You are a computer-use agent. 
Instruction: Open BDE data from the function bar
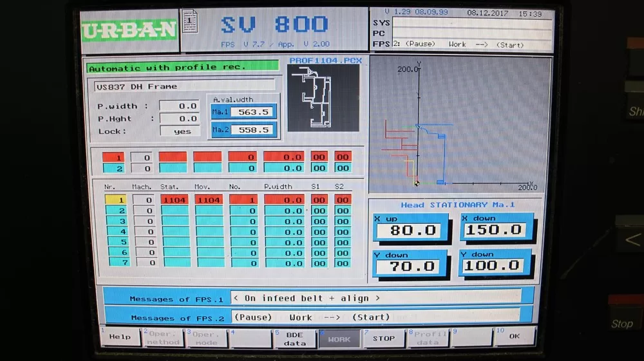[295, 338]
